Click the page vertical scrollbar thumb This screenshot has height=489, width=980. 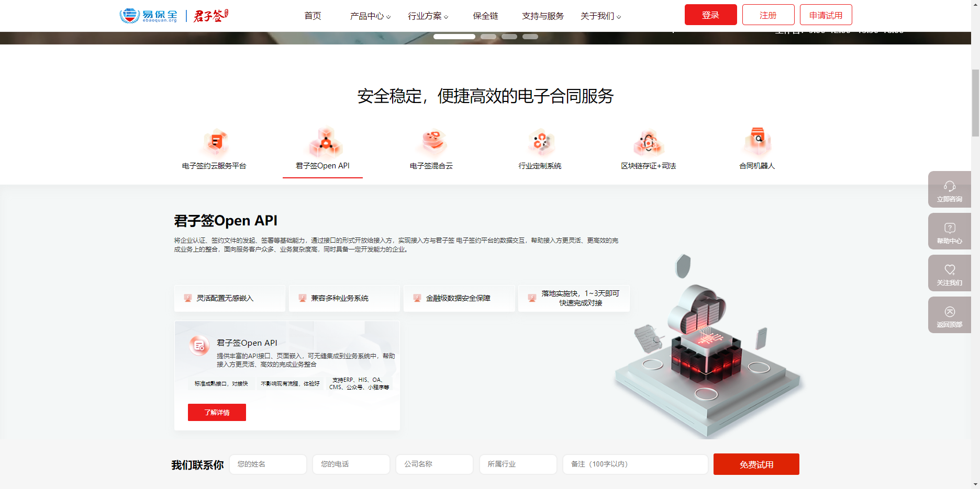point(975,103)
